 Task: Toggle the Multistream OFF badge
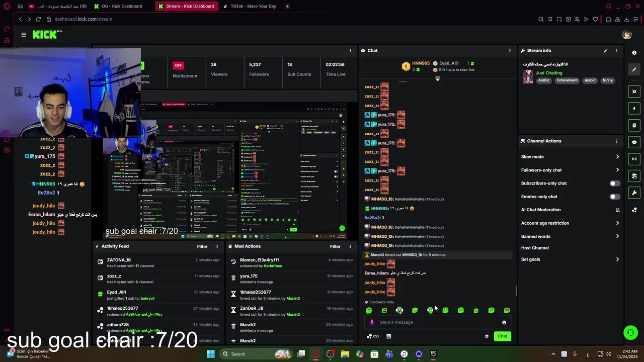pyautogui.click(x=178, y=65)
